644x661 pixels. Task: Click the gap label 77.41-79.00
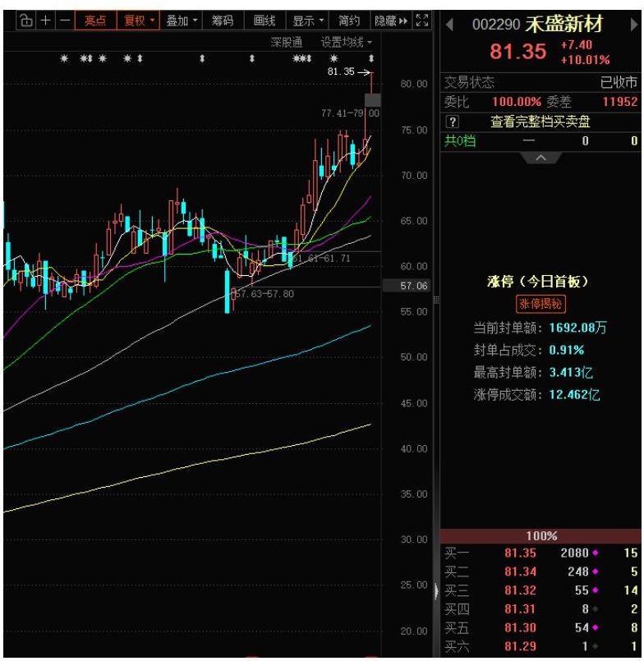(350, 113)
